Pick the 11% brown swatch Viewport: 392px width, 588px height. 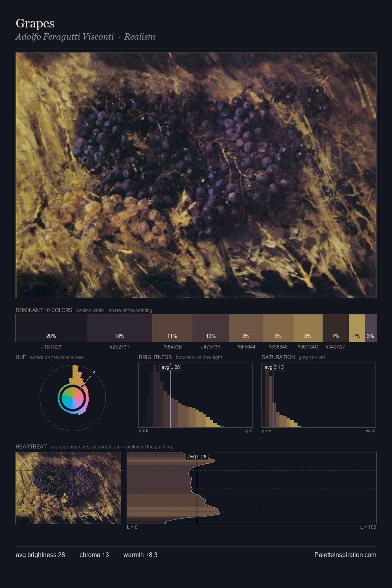tap(172, 328)
